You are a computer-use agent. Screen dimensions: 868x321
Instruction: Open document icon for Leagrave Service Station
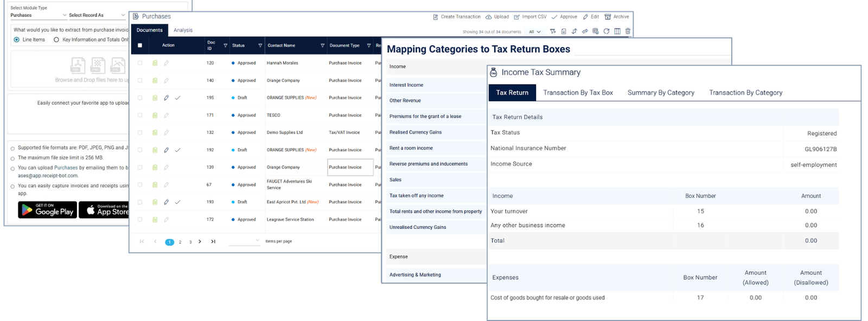coord(155,220)
